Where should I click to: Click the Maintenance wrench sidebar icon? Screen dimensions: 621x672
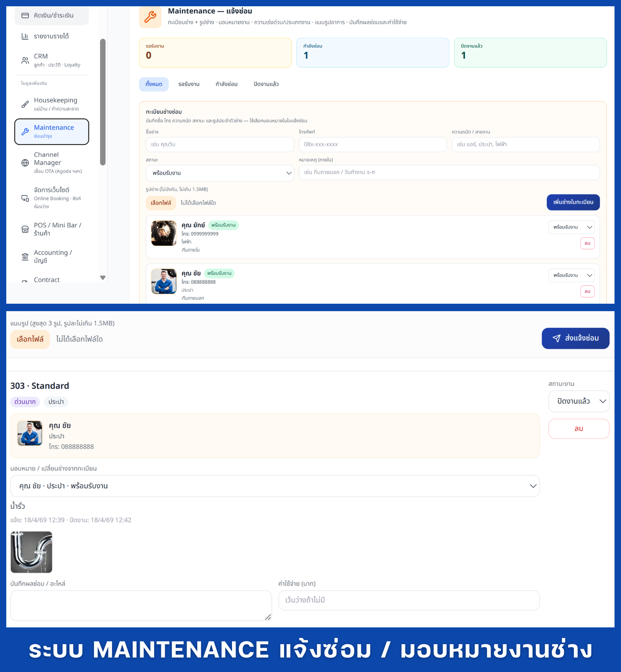(25, 132)
